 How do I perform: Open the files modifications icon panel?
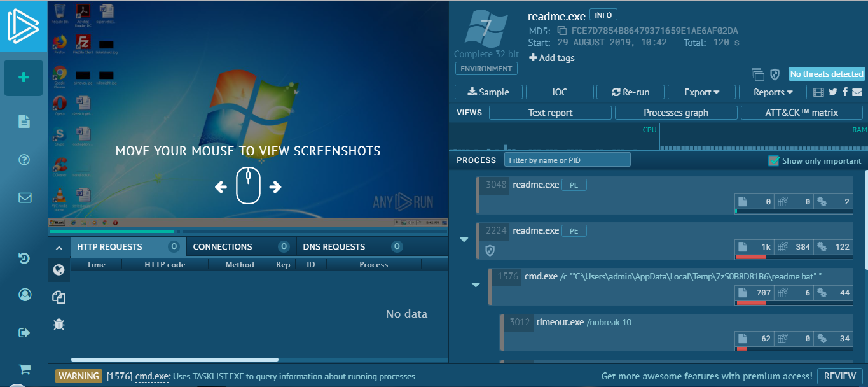coord(59,297)
